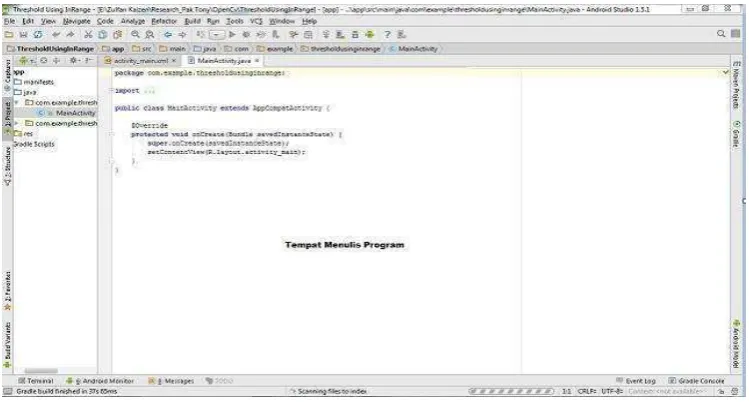The image size is (749, 402).
Task: Open the File menu
Action: (x=10, y=21)
